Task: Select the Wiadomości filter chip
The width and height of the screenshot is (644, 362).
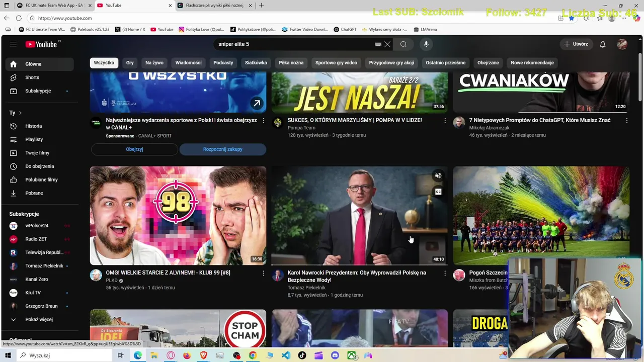Action: pyautogui.click(x=189, y=63)
